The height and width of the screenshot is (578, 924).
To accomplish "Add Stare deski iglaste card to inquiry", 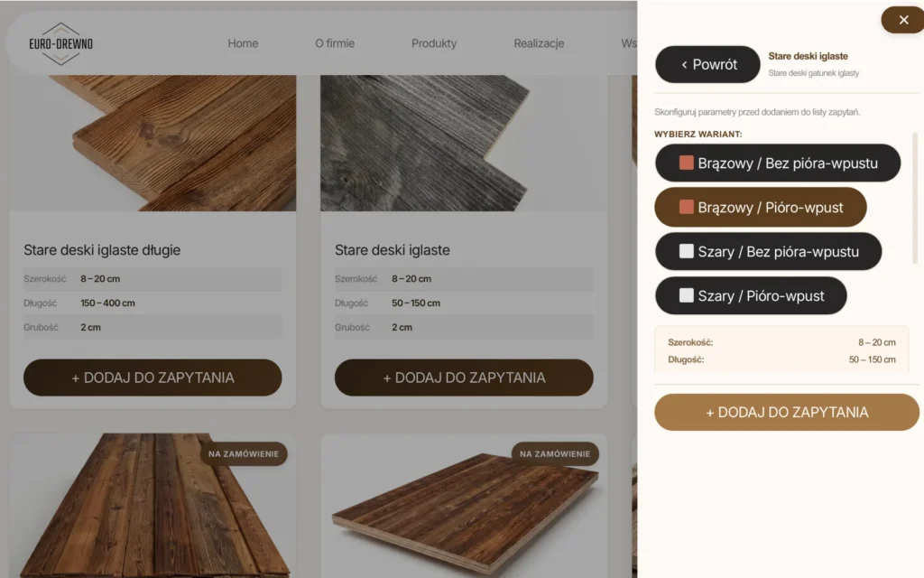I will click(x=464, y=378).
